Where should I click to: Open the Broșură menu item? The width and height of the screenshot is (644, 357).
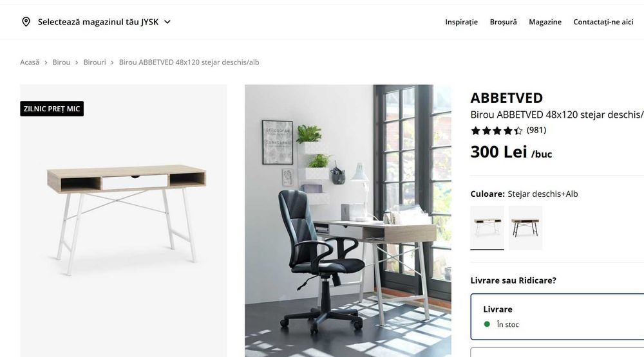pos(503,22)
